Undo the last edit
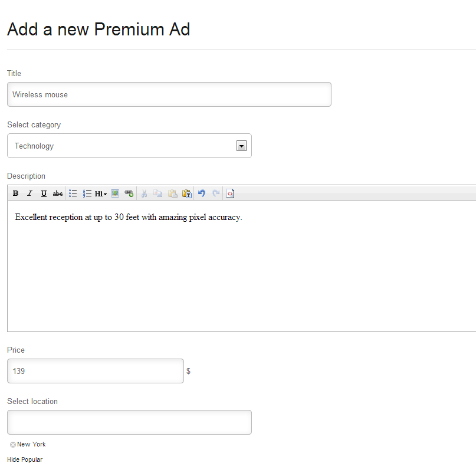Viewport: 476px width, 473px height. [202, 193]
